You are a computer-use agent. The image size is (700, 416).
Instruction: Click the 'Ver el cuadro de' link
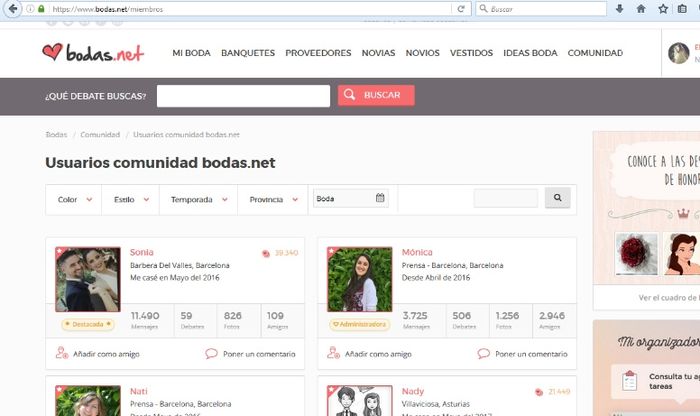(x=668, y=298)
